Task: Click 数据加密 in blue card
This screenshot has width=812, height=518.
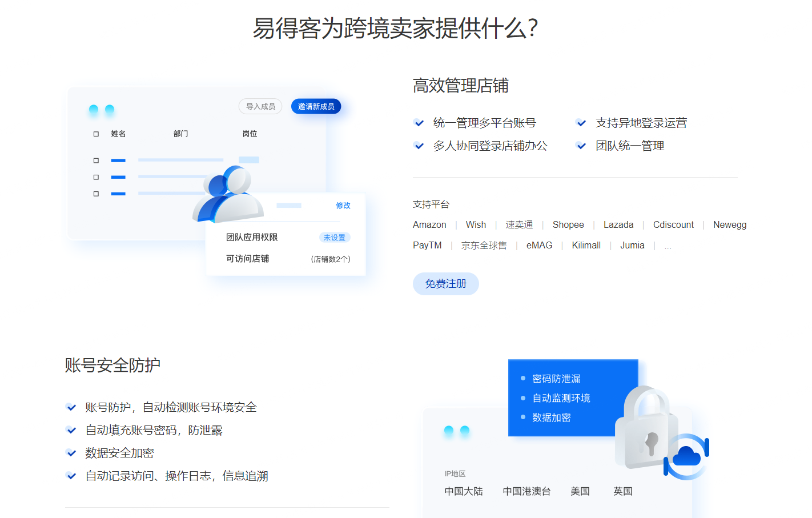Action: tap(551, 417)
